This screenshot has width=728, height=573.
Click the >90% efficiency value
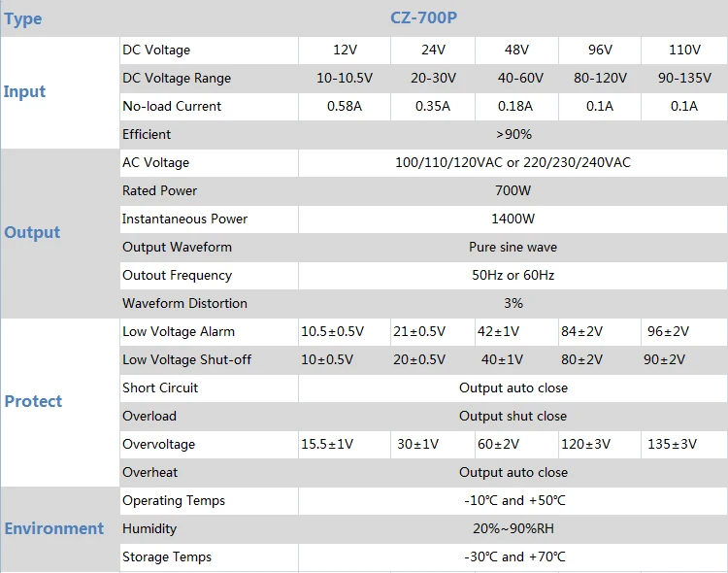click(513, 134)
